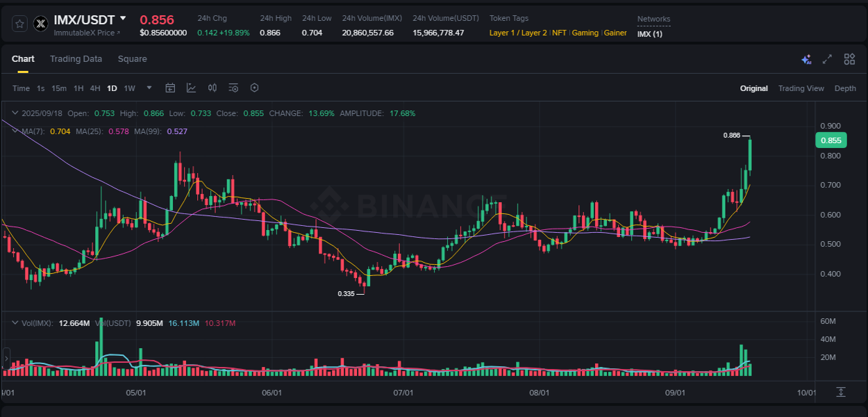This screenshot has height=417, width=868.
Task: Select the chart style icon
Action: pos(191,88)
